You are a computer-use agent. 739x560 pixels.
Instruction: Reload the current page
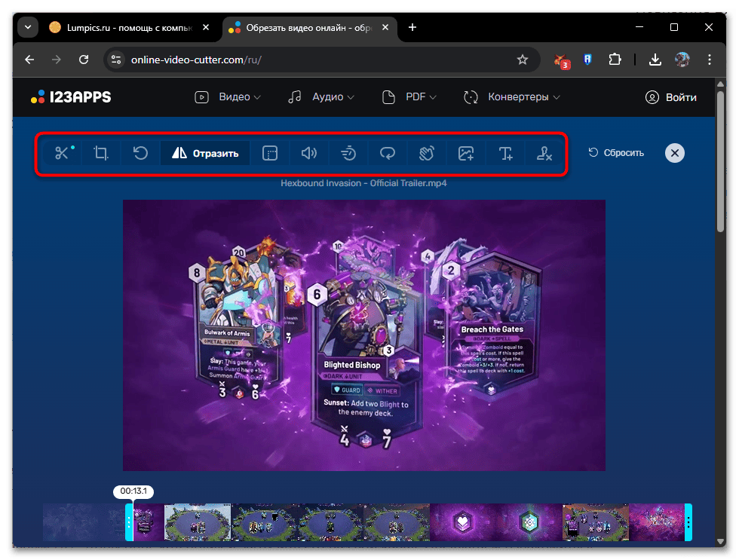84,60
